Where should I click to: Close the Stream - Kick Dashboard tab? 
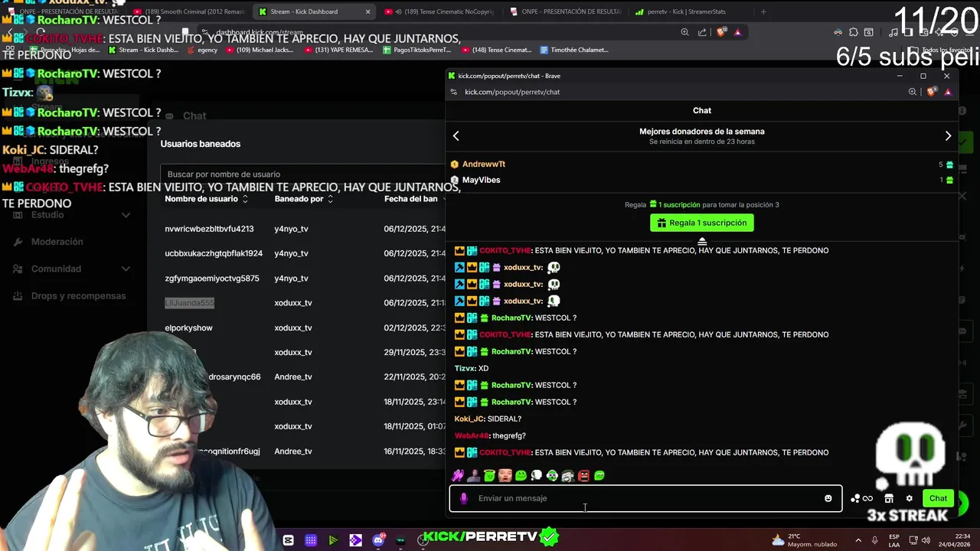pyautogui.click(x=367, y=11)
